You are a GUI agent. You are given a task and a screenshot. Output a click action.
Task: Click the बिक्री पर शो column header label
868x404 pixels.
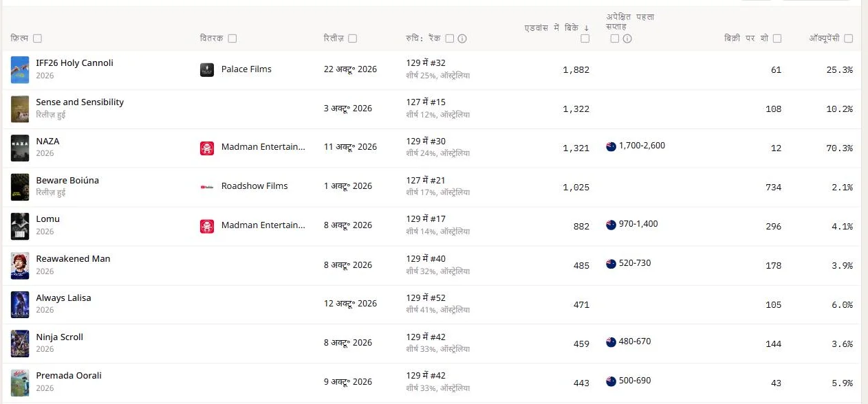747,38
